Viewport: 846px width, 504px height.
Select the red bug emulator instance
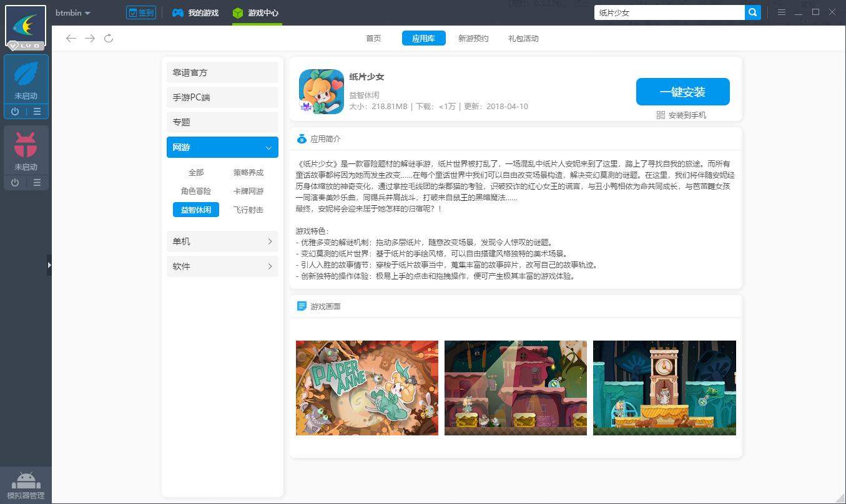click(x=26, y=151)
